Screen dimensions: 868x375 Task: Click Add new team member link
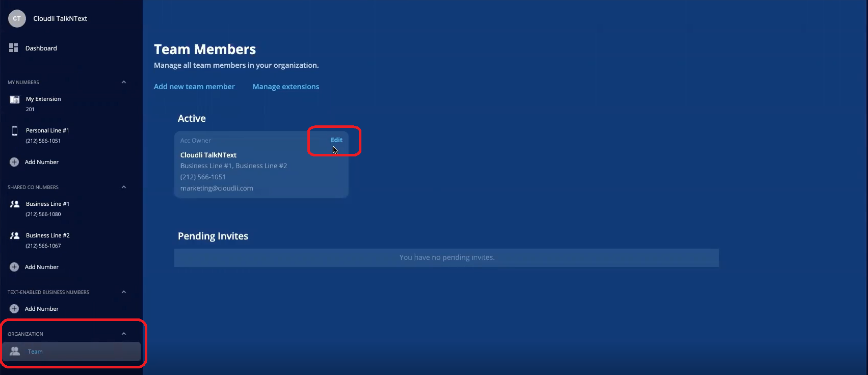tap(194, 87)
